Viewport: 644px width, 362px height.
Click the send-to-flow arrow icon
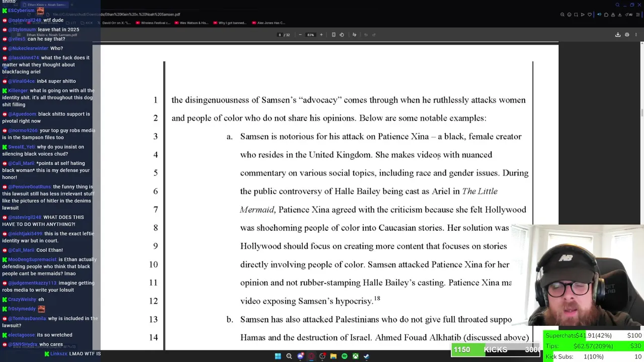point(583,15)
